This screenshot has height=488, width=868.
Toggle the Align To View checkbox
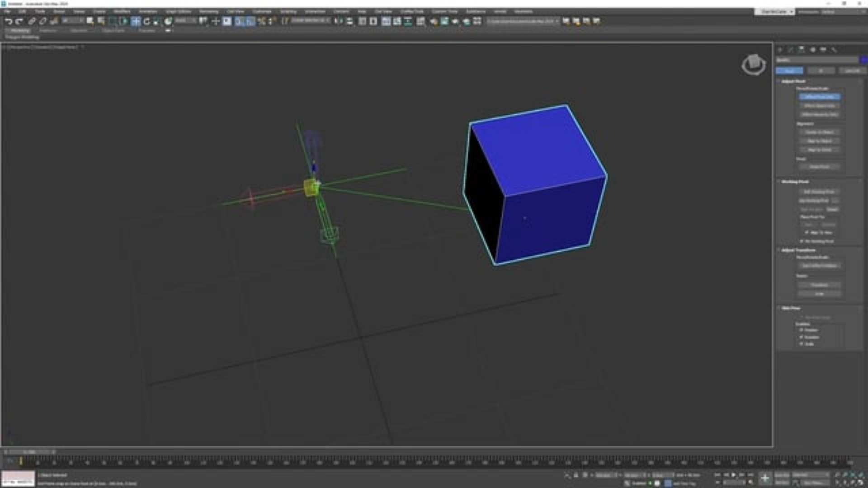(x=807, y=232)
